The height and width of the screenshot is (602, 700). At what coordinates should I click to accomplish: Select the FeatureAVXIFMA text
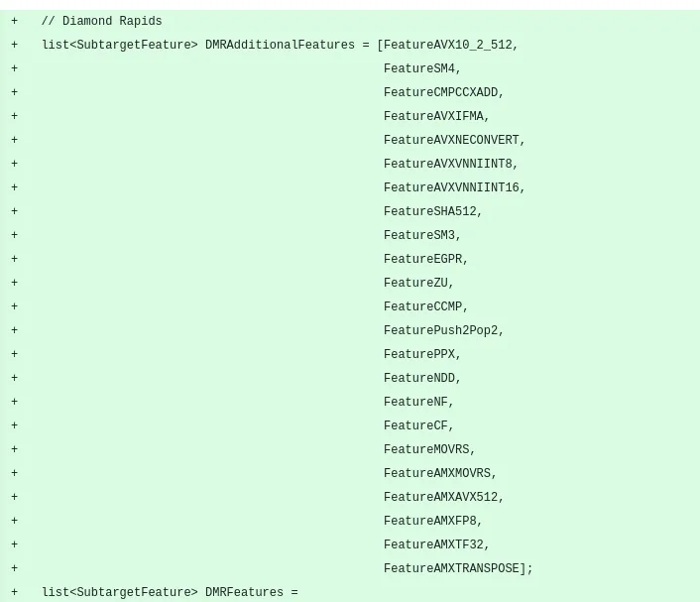433,116
